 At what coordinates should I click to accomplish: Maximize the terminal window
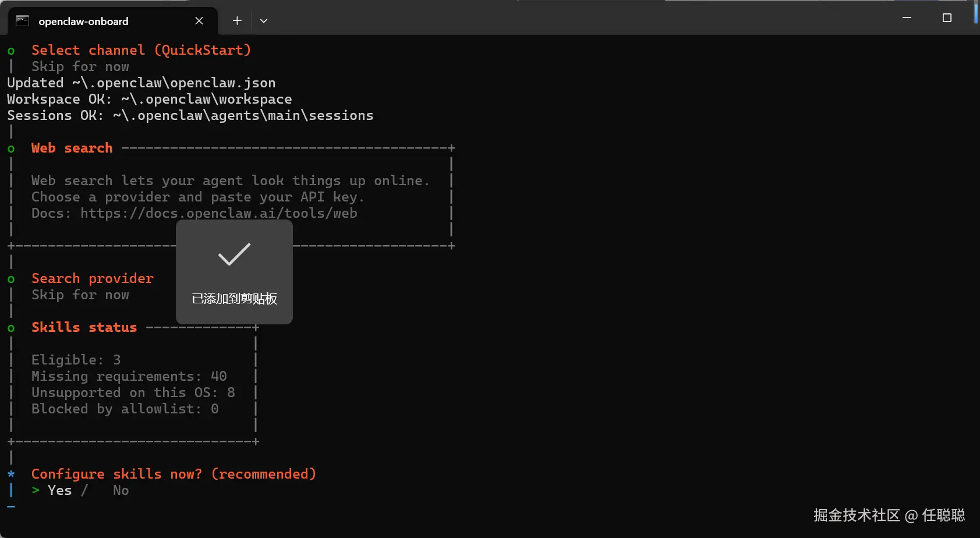[x=947, y=18]
